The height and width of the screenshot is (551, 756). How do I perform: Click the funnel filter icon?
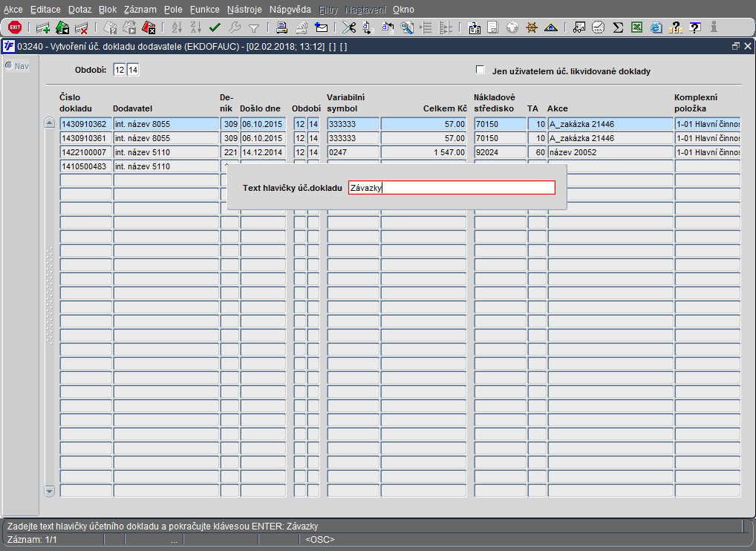pos(253,28)
